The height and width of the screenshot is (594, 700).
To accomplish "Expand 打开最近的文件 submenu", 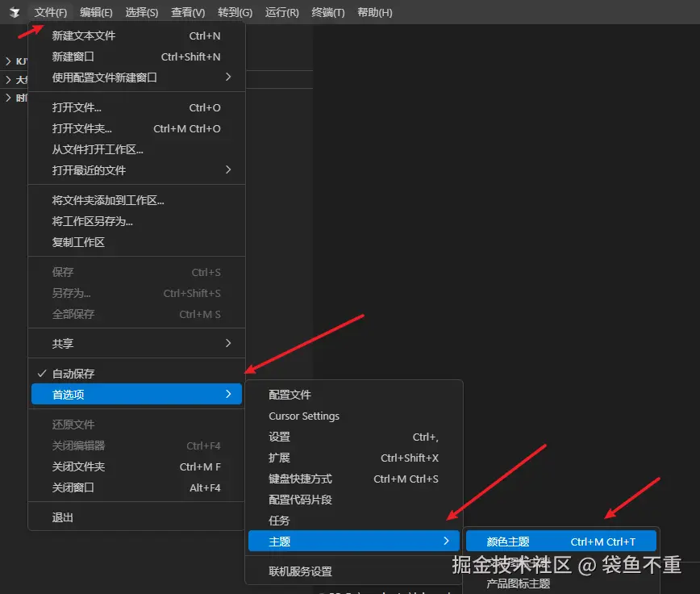I will (136, 170).
